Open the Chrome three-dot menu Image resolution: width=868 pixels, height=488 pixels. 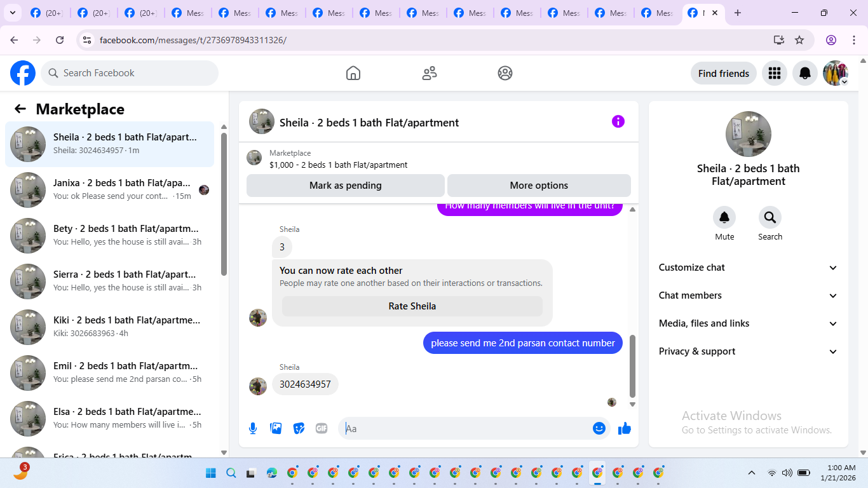[854, 40]
